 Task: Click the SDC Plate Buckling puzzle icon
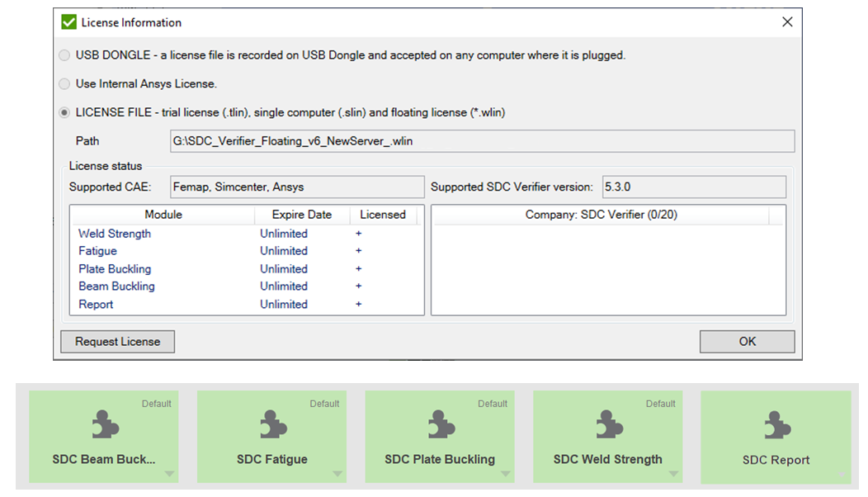coord(441,424)
